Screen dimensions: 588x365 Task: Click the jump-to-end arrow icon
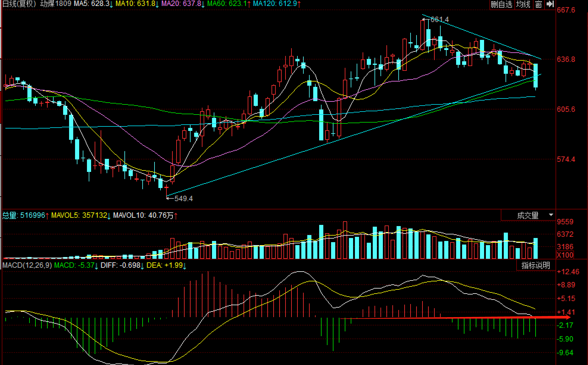click(x=550, y=4)
